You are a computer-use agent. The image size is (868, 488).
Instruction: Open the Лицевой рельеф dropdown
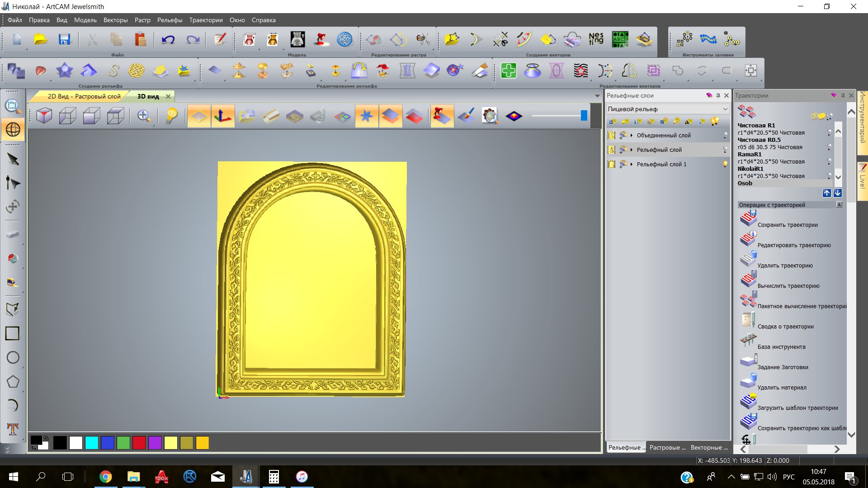click(725, 109)
